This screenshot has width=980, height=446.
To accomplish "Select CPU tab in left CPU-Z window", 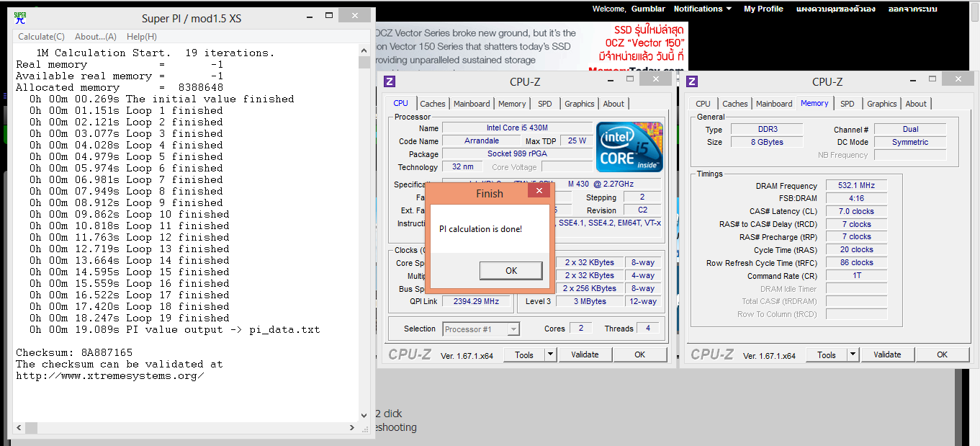I will [401, 103].
